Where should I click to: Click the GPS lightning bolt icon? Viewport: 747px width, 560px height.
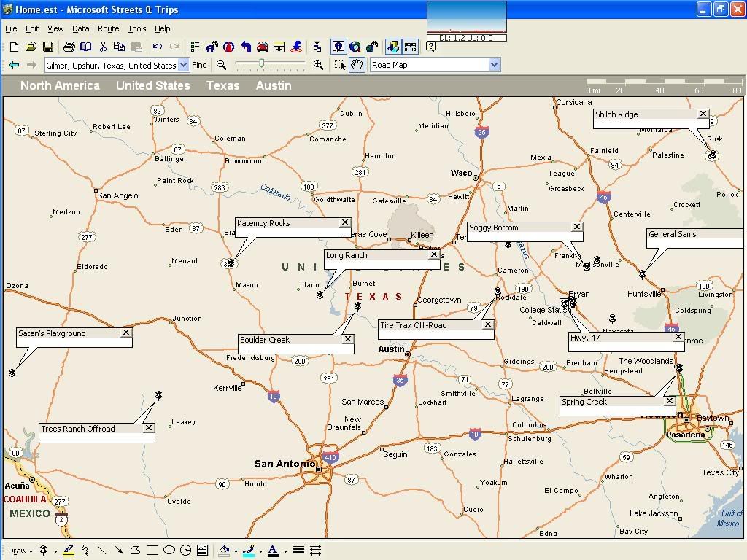pyautogui.click(x=296, y=47)
